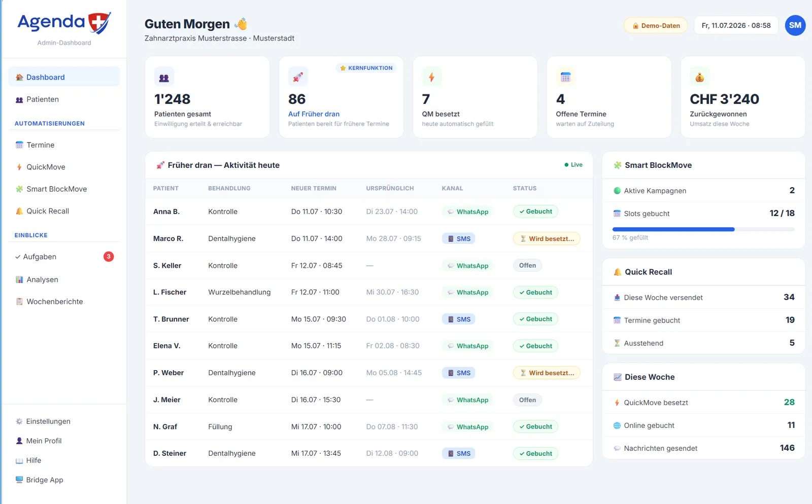The width and height of the screenshot is (812, 504).
Task: Click the Live indicator in activity panel
Action: click(x=573, y=165)
